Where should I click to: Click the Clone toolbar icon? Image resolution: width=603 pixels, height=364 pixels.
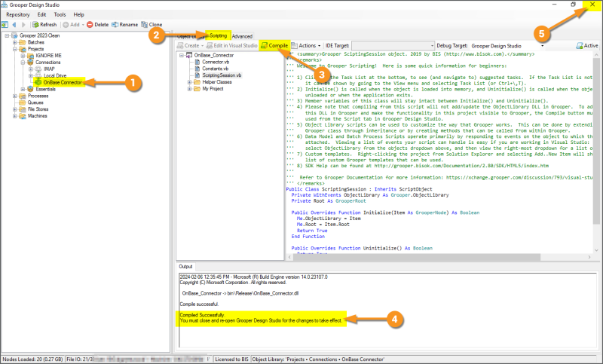click(x=144, y=25)
